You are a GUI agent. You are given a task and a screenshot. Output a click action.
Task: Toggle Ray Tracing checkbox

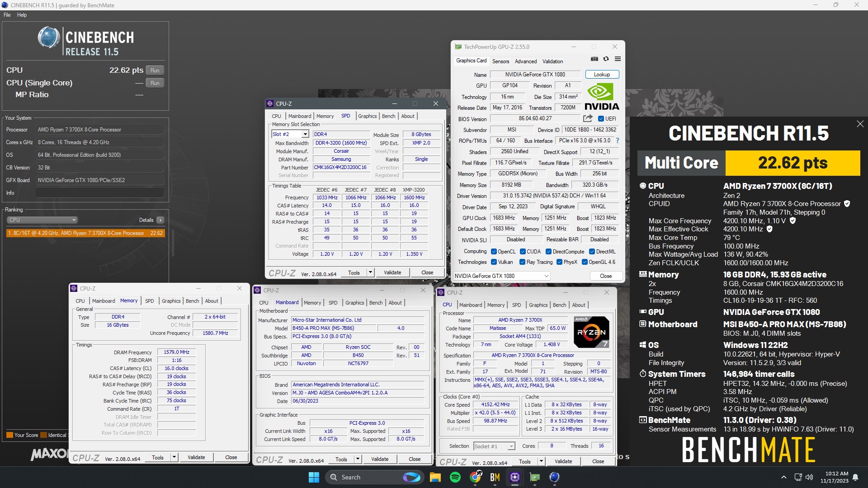tap(522, 262)
